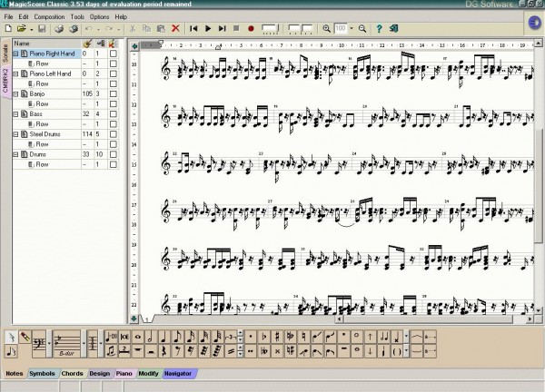
Task: Click the Play button in toolbar
Action: click(208, 29)
